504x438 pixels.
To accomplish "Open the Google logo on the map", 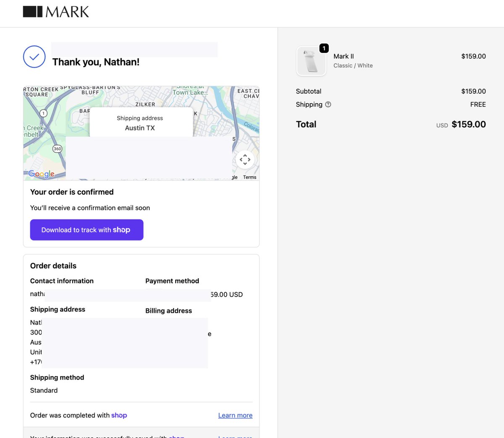I will pos(41,174).
